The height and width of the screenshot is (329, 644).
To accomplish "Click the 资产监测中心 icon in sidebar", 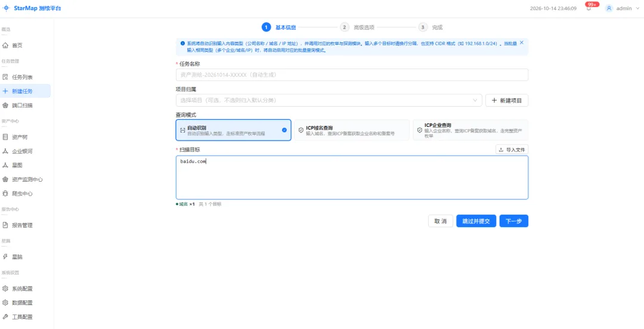I will pyautogui.click(x=5, y=179).
